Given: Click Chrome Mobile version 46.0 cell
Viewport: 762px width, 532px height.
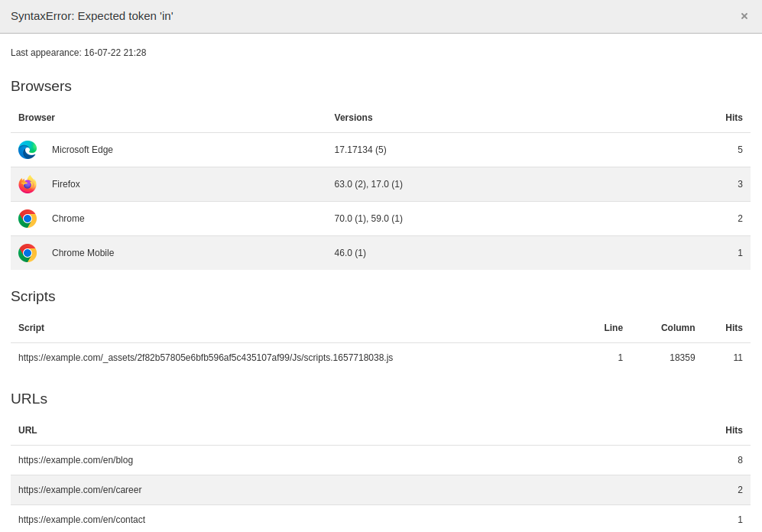Looking at the screenshot, I should [x=349, y=253].
